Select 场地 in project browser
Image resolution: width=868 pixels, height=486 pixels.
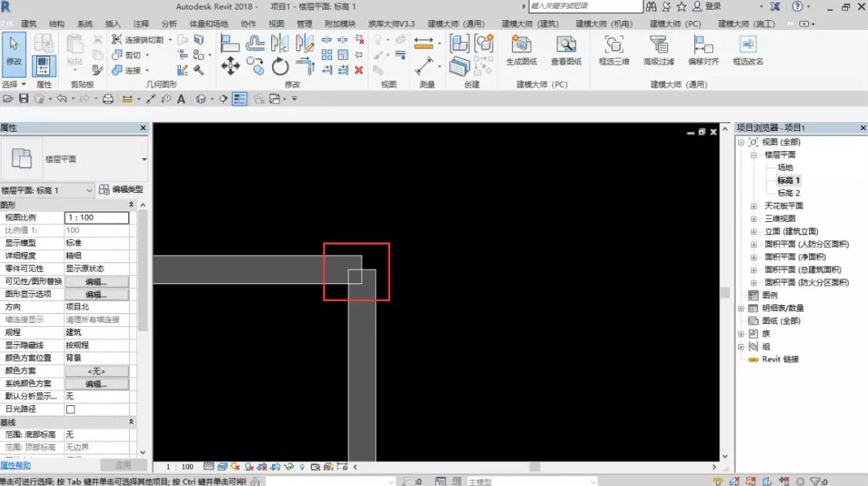tap(785, 168)
